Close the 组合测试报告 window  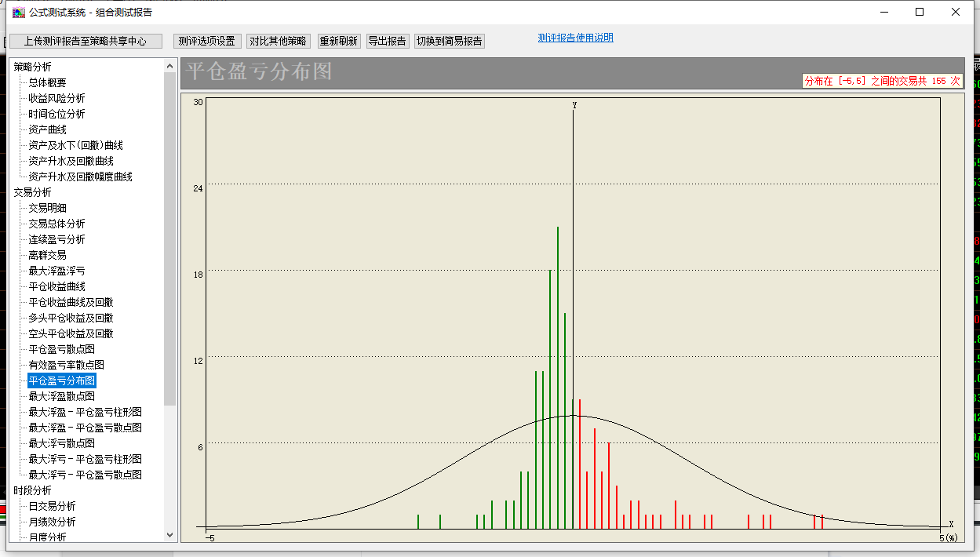coord(955,12)
